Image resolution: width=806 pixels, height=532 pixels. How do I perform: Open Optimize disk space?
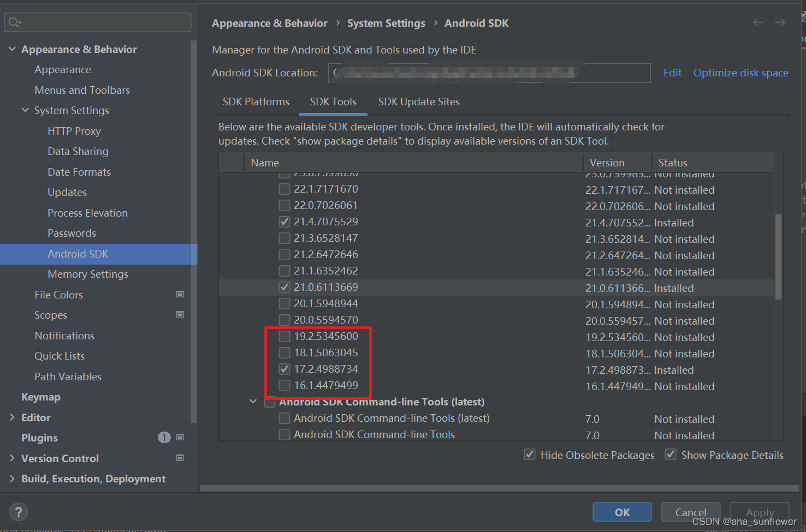click(x=740, y=72)
